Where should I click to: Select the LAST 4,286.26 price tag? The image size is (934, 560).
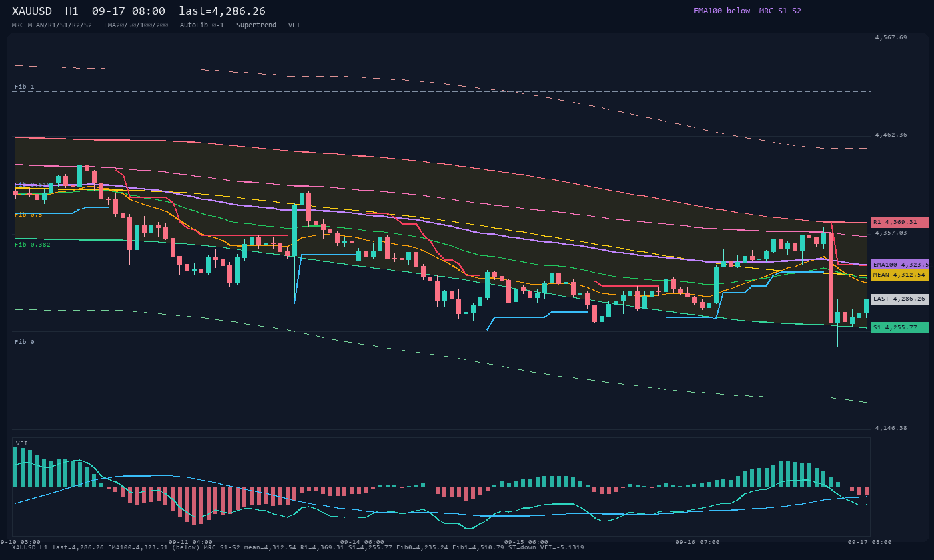tap(900, 299)
